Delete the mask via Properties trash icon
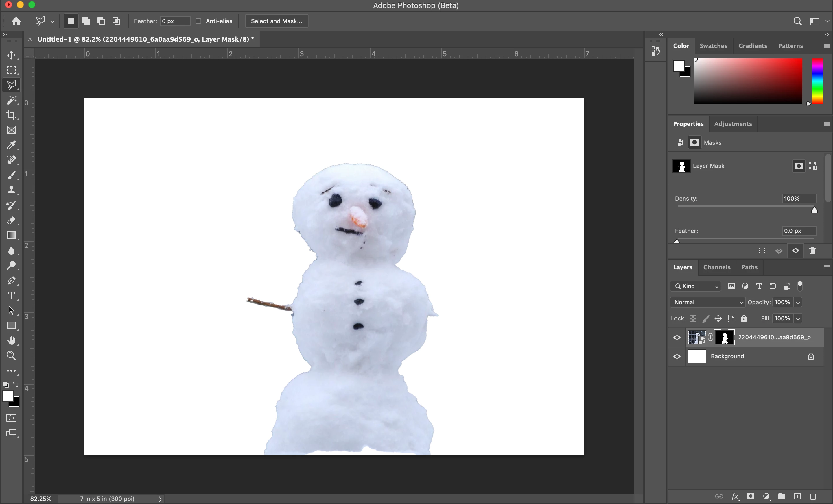Viewport: 833px width, 504px height. coord(812,251)
